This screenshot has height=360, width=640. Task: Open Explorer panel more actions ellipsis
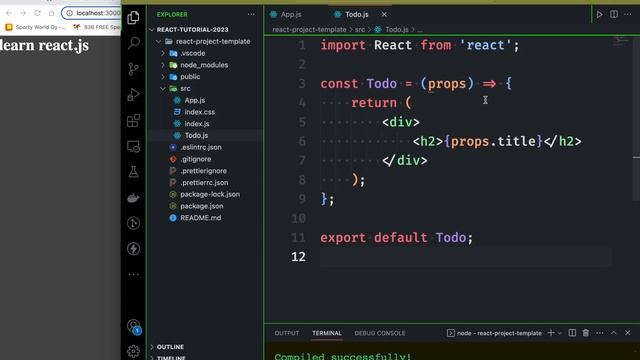coord(251,14)
